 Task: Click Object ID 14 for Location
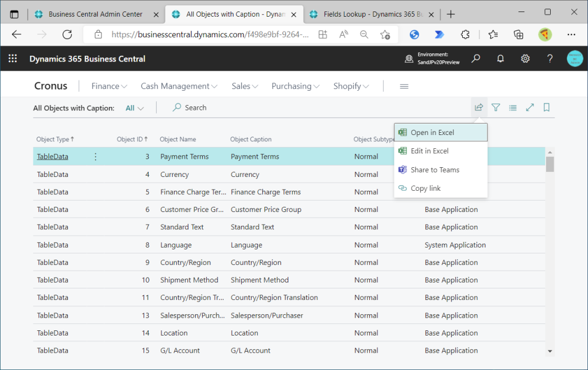pos(145,333)
